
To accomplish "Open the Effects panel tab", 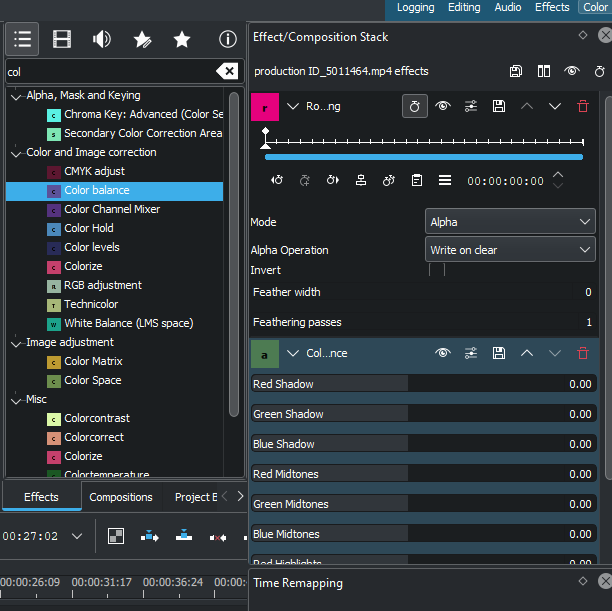I will coord(41,497).
